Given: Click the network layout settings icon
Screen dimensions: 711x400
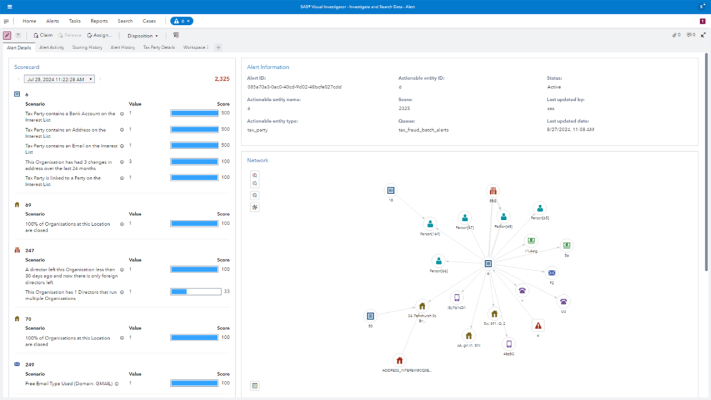Looking at the screenshot, I should pyautogui.click(x=255, y=207).
